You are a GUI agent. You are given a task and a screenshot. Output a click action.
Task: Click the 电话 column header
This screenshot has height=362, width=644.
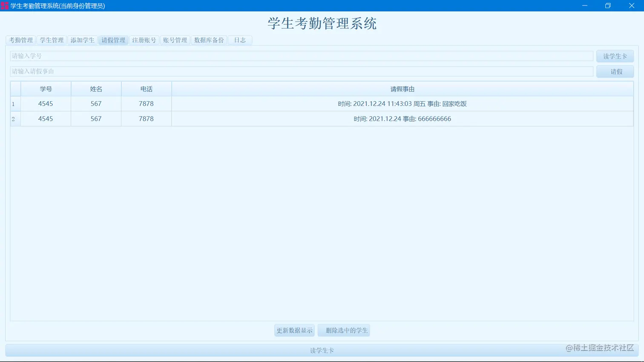point(147,89)
